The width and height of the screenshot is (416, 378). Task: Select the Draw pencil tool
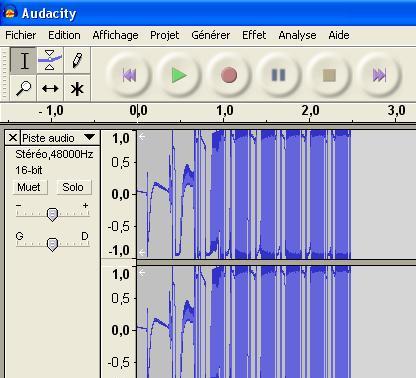pyautogui.click(x=77, y=60)
